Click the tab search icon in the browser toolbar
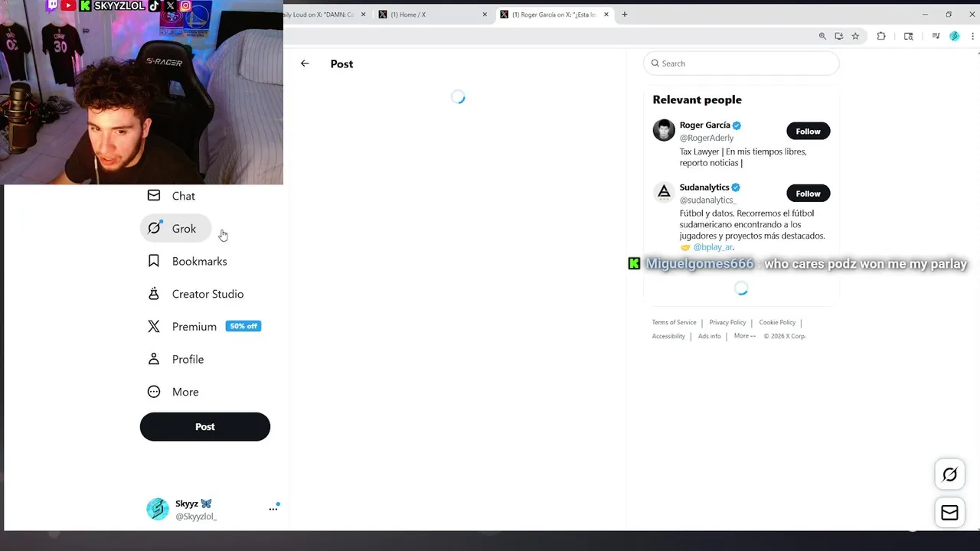The height and width of the screenshot is (551, 980). (x=909, y=36)
